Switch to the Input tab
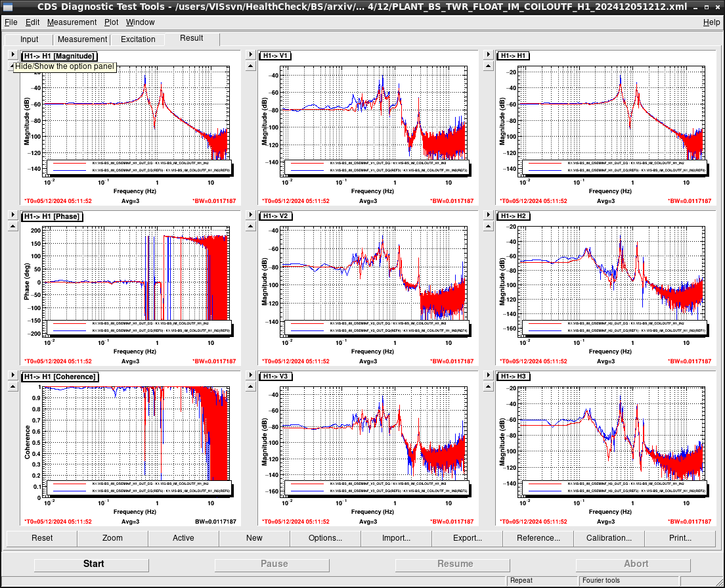Screen dimensions: 725x588 click(x=29, y=39)
